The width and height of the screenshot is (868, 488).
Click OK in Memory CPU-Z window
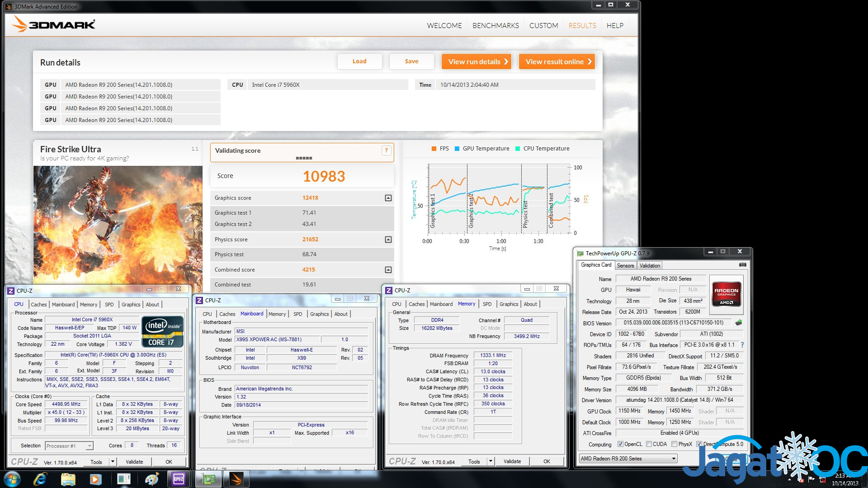tap(547, 461)
